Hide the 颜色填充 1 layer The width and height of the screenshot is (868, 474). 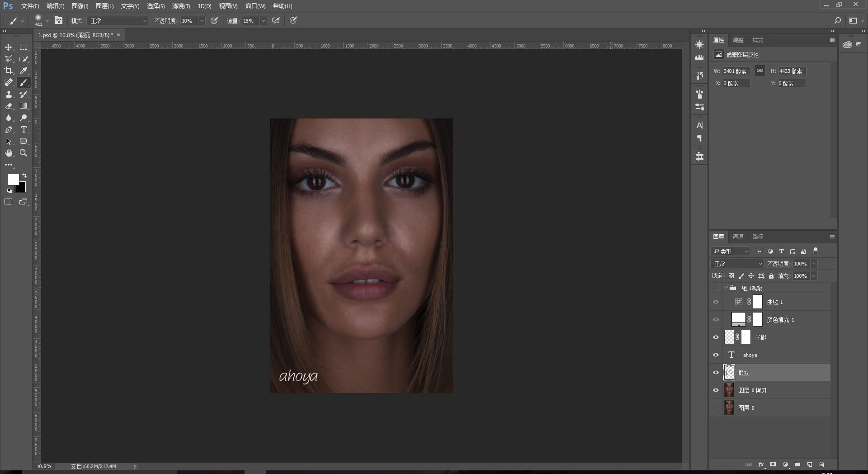tap(716, 319)
